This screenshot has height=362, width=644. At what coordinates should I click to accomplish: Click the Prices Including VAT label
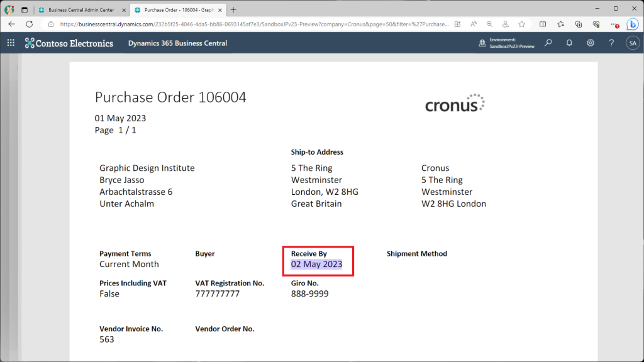133,283
